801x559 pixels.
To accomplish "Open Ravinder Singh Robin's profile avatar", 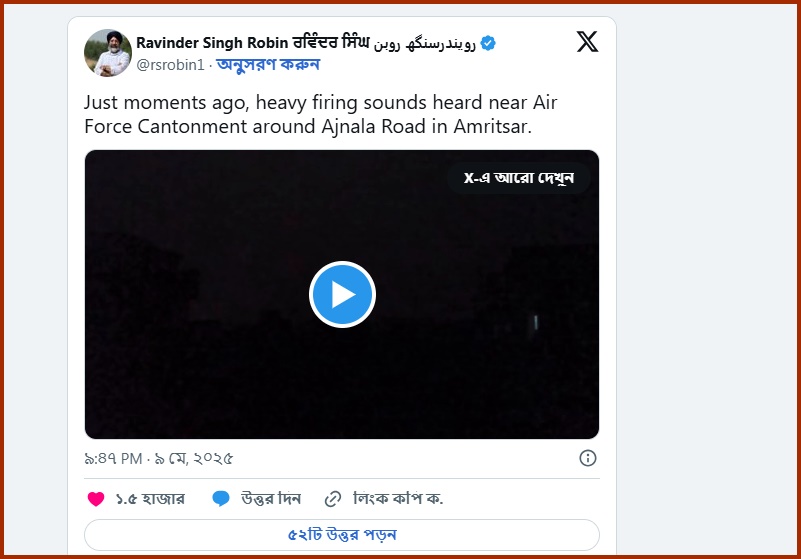I will click(108, 53).
